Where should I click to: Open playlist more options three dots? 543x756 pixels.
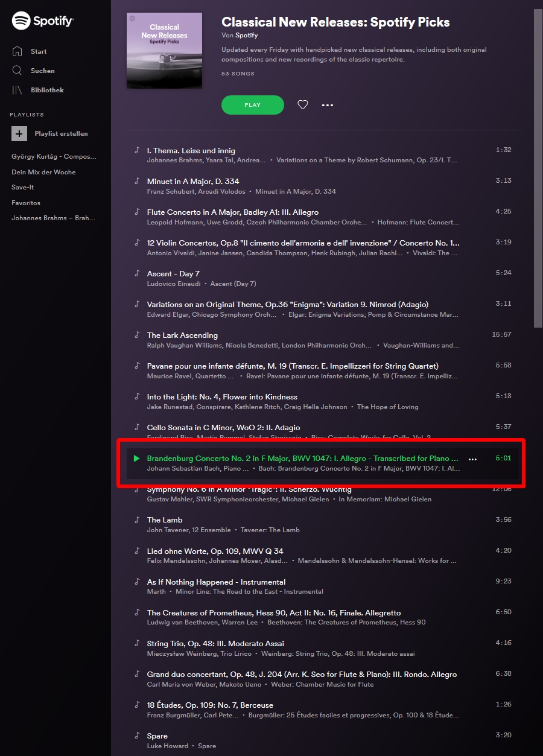click(327, 105)
